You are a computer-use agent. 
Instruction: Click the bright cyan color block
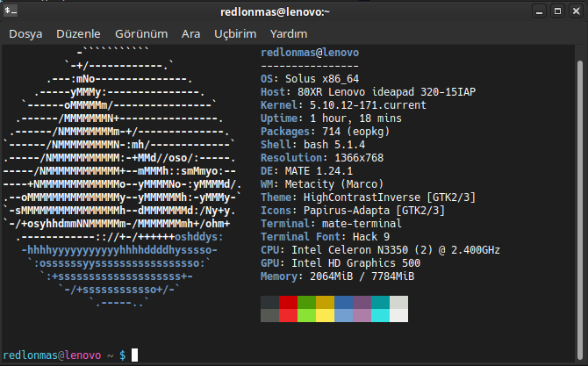coord(380,317)
